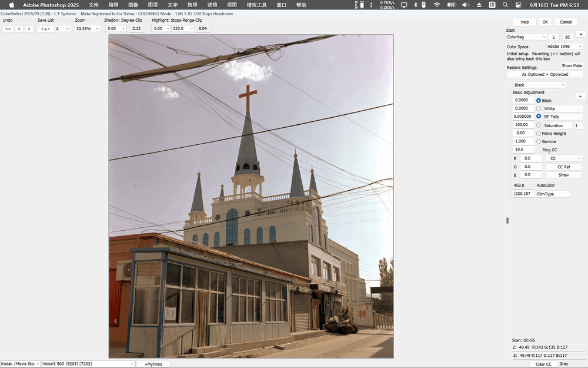Click the plus button beside Basic Adjustment

(x=580, y=96)
